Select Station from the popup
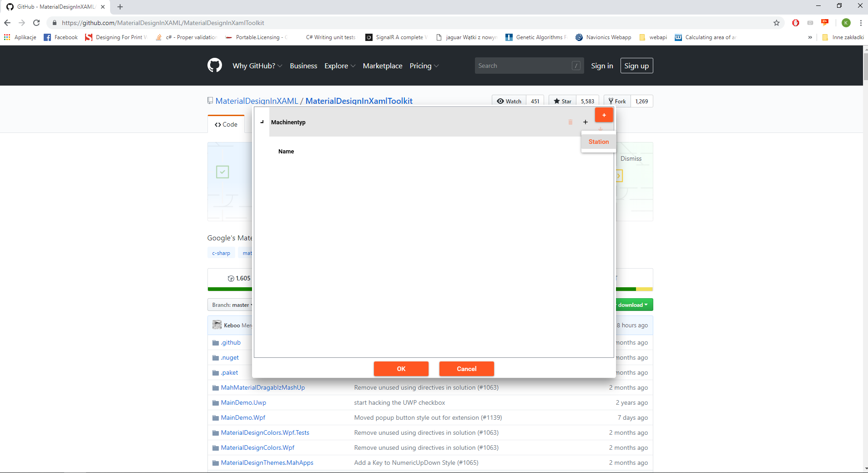 point(598,142)
